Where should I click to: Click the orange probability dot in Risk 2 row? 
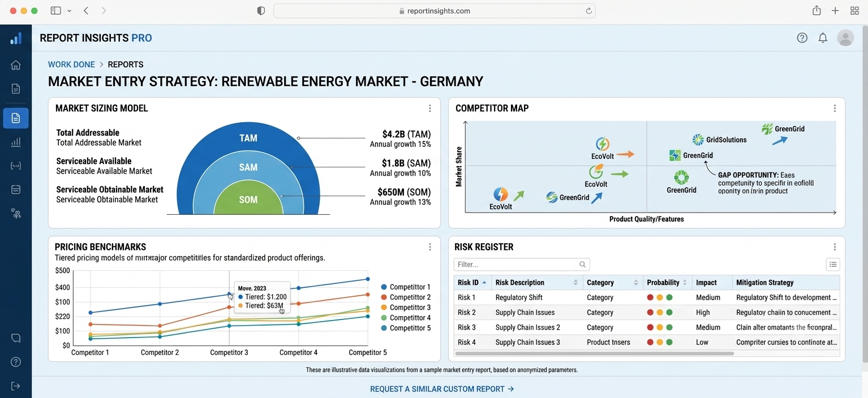click(x=660, y=312)
